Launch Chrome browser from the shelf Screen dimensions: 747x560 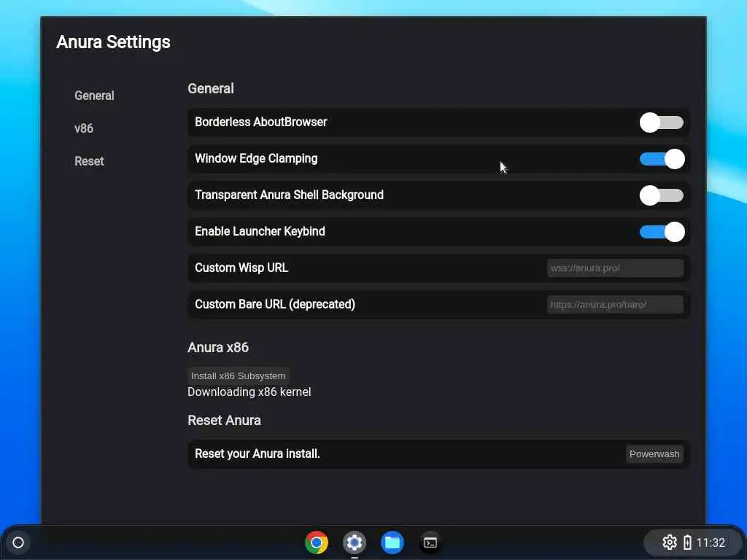pyautogui.click(x=317, y=542)
